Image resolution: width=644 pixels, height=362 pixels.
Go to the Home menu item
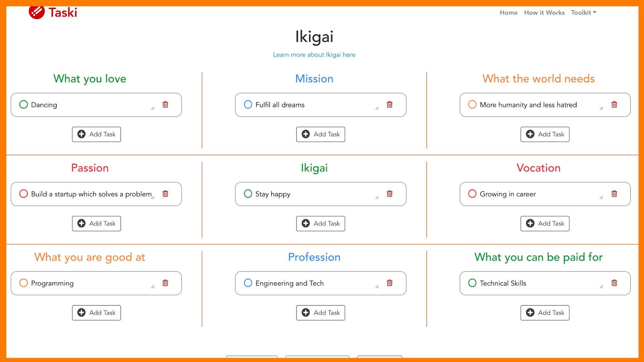point(508,13)
